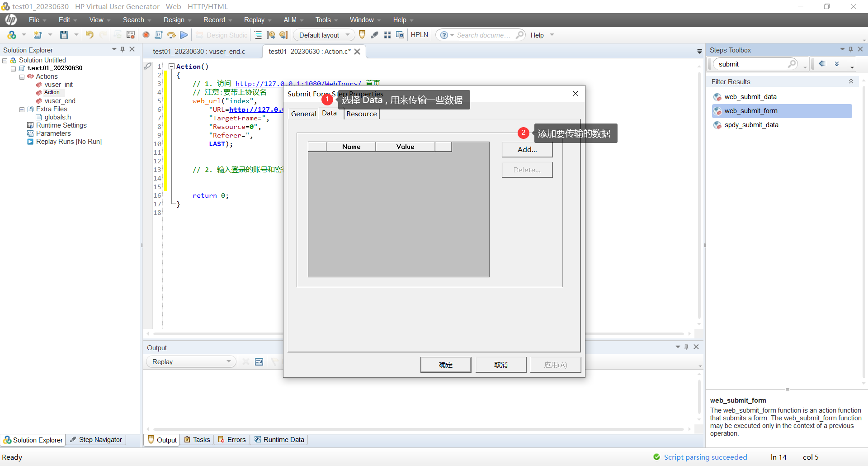Click the HPLN toolbar button
This screenshot has width=868, height=466.
[419, 35]
